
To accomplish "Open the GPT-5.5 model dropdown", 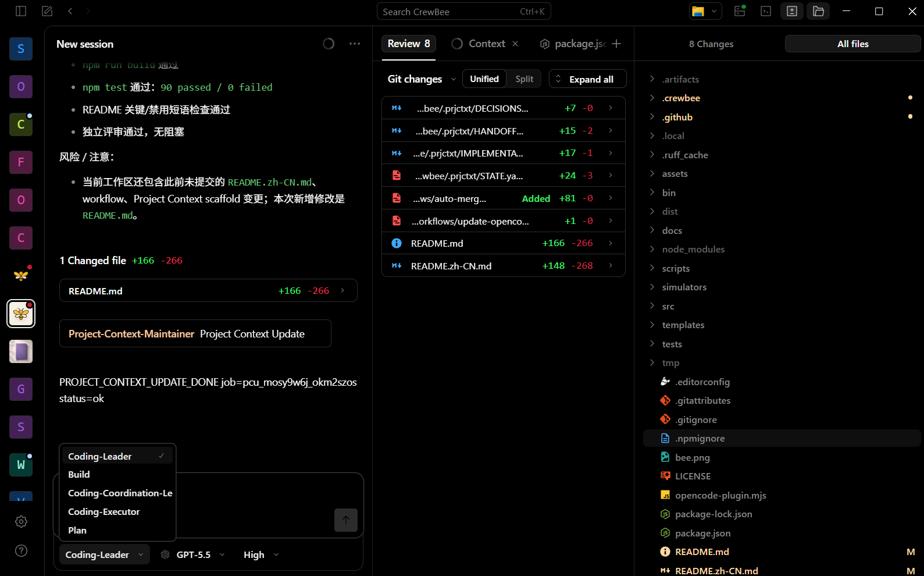I will click(193, 554).
